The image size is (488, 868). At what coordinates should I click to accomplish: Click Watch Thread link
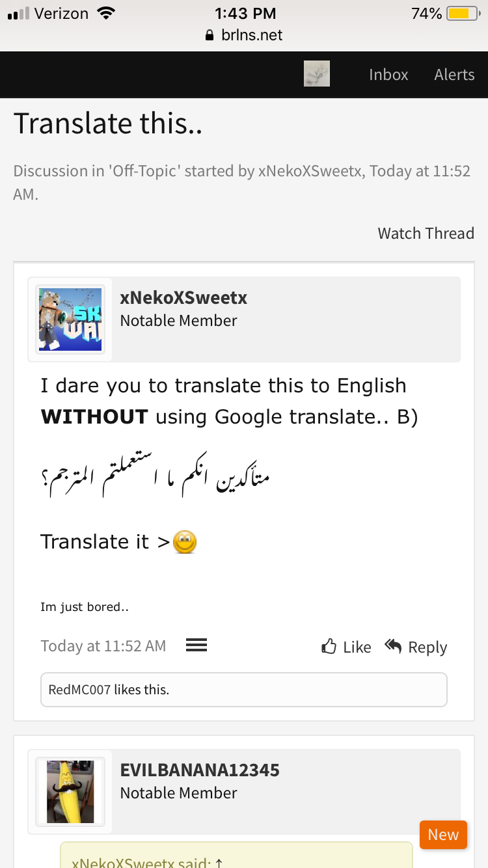(426, 233)
